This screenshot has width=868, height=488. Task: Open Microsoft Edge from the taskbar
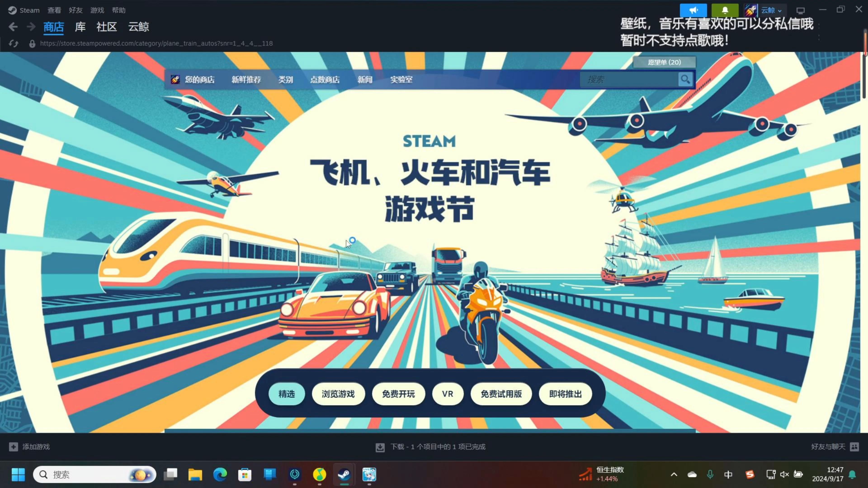tap(220, 474)
